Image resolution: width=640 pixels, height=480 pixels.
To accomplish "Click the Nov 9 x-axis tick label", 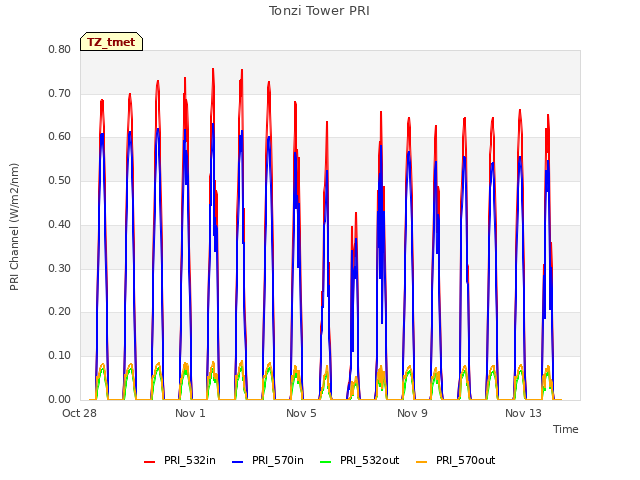I will click(412, 413).
